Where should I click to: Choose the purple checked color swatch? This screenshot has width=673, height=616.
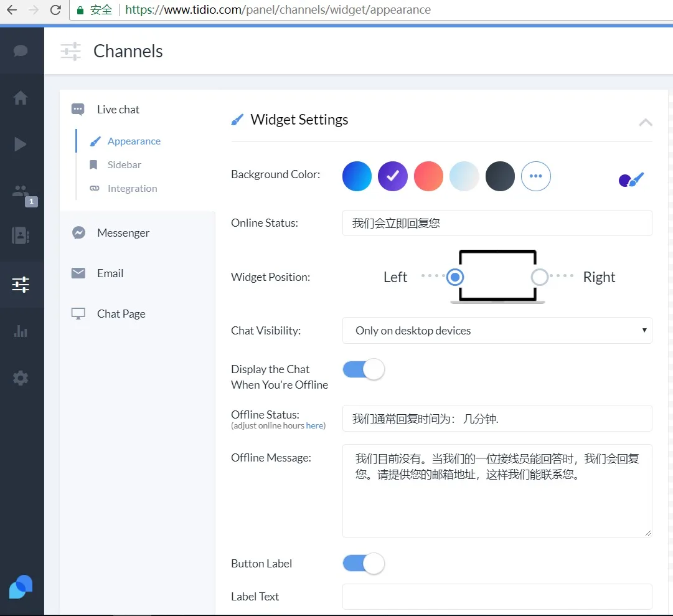click(393, 176)
